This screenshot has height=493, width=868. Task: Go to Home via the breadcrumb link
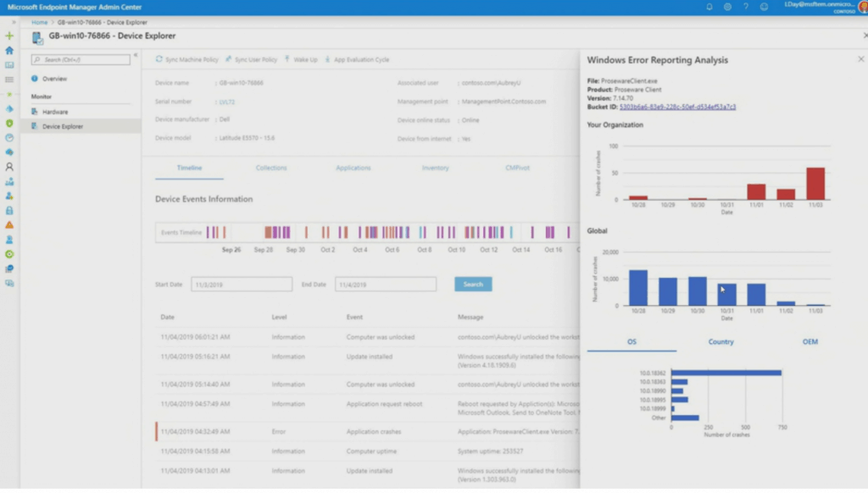pyautogui.click(x=39, y=22)
